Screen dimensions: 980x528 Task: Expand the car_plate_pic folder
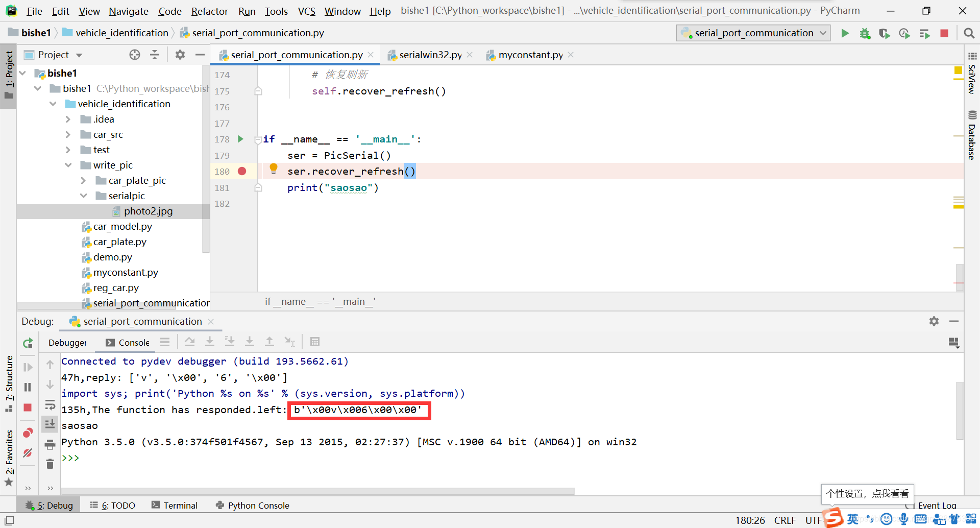click(x=83, y=181)
